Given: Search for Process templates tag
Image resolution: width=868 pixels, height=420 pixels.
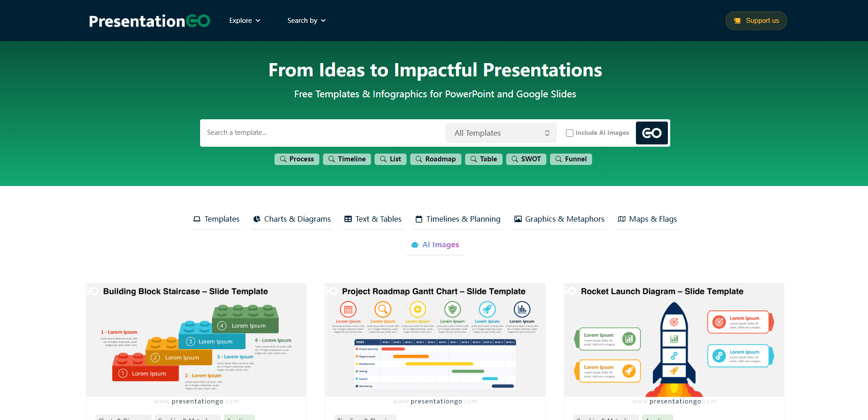Looking at the screenshot, I should point(297,159).
